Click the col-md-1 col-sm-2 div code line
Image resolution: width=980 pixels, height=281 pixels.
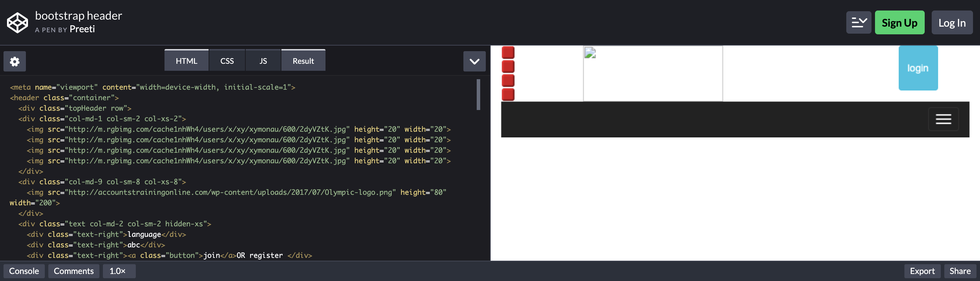click(x=102, y=119)
